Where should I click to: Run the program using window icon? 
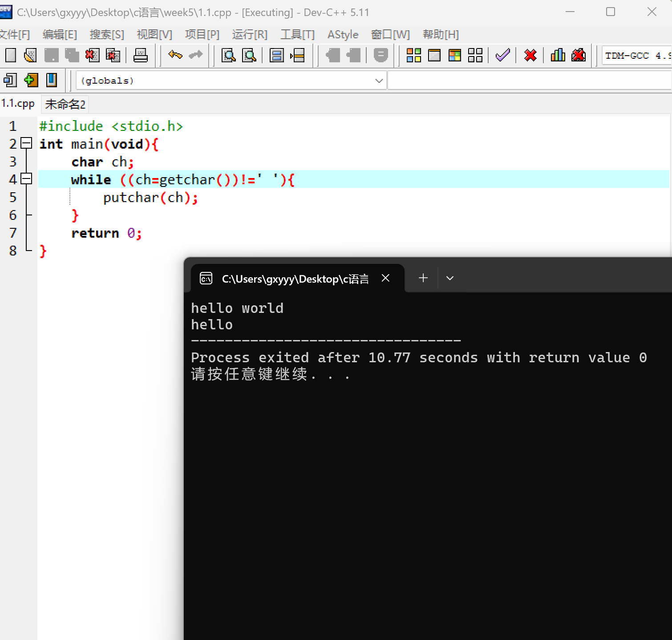point(434,56)
